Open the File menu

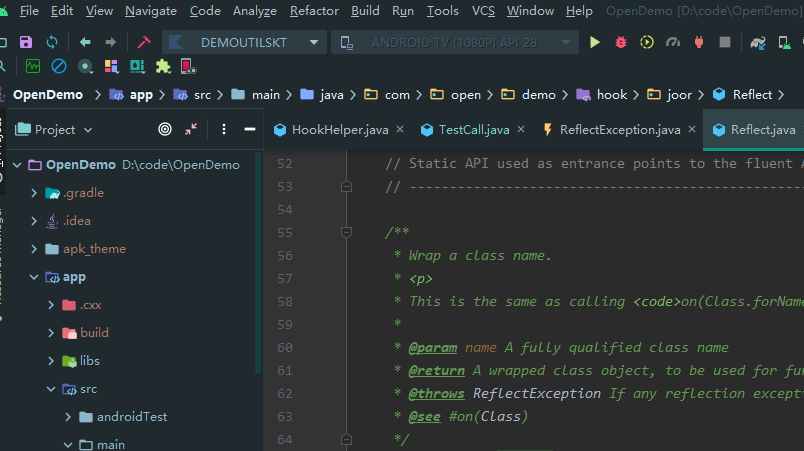pos(29,11)
